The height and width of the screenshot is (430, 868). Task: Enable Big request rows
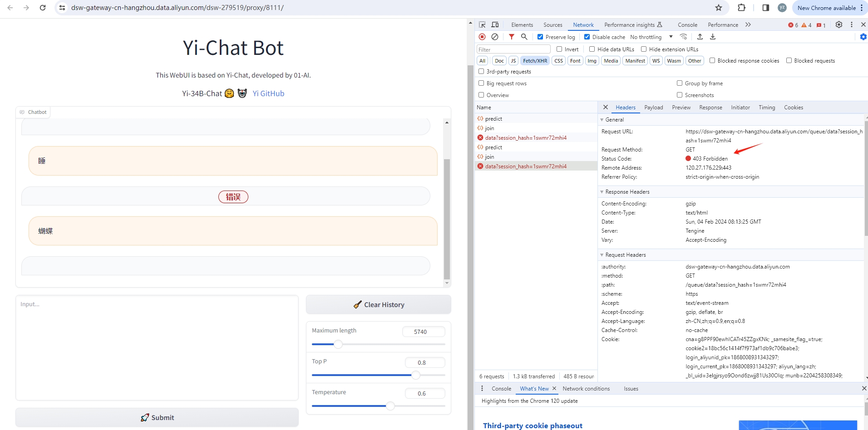point(481,83)
